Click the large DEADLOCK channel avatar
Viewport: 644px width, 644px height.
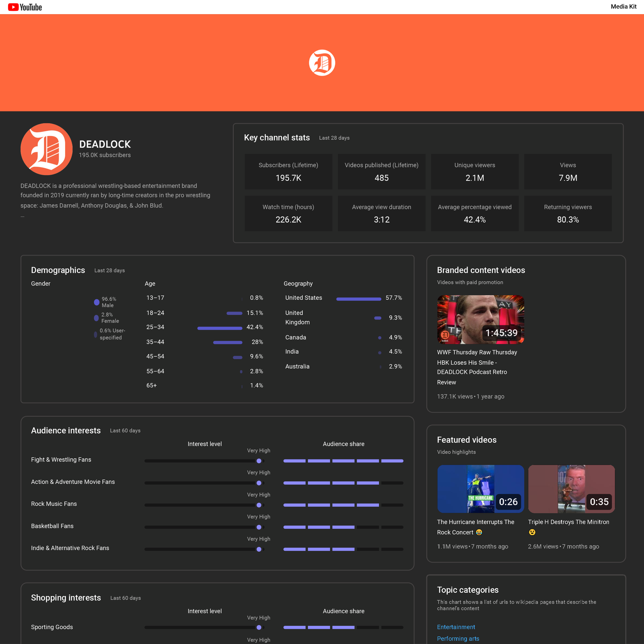click(x=46, y=149)
